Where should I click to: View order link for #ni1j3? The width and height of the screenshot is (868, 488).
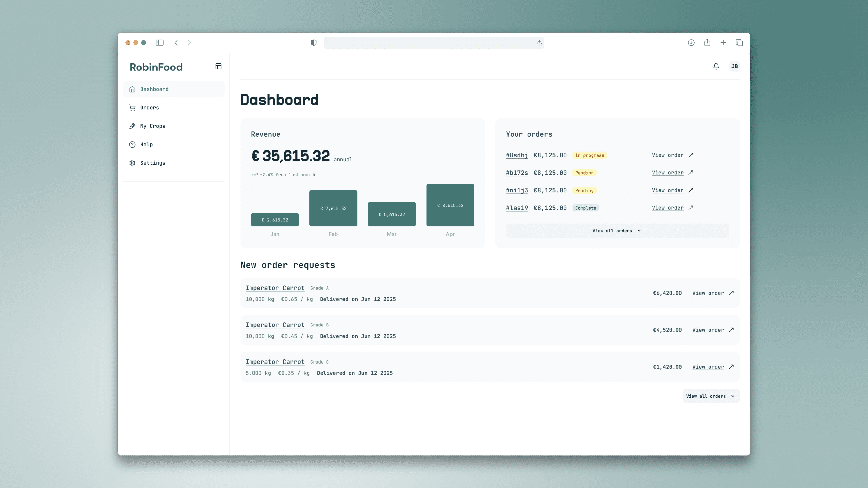tap(668, 190)
